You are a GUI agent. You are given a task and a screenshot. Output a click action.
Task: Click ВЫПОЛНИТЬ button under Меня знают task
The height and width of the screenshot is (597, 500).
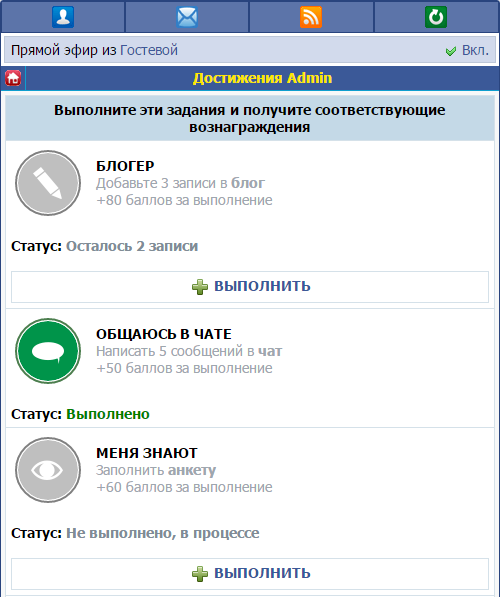coord(250,574)
